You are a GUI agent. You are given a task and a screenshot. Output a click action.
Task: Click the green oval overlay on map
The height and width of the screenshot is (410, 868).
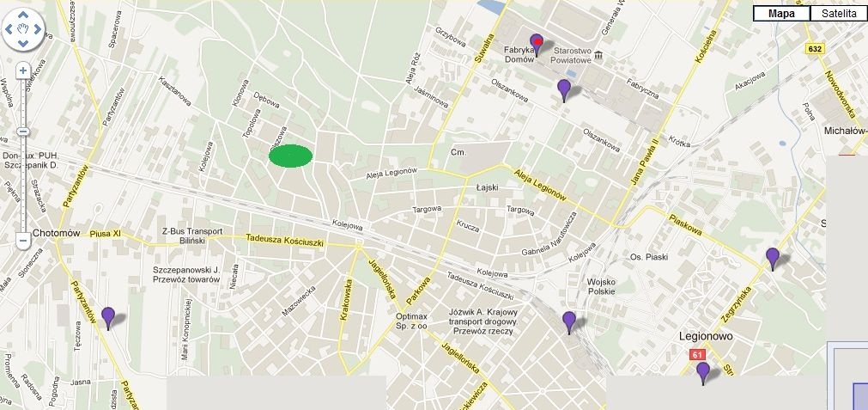[290, 156]
